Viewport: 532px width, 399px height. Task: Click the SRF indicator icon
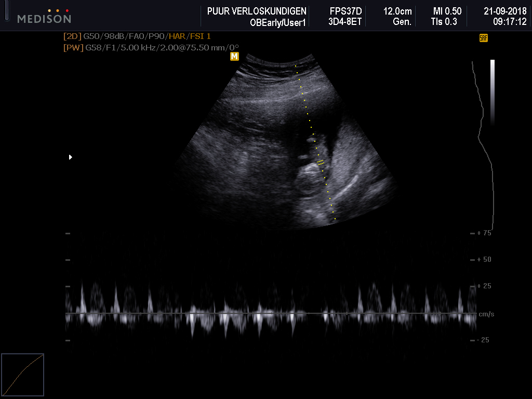point(483,38)
